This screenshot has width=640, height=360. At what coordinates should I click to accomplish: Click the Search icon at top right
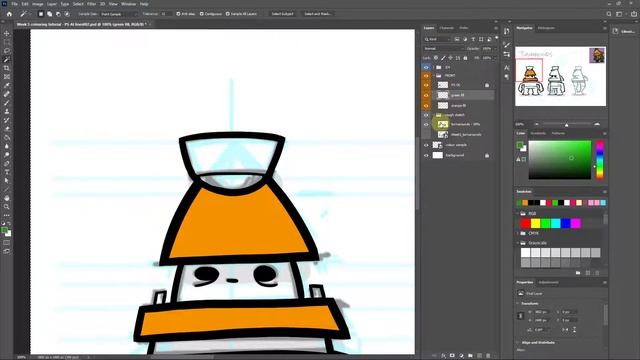point(609,14)
